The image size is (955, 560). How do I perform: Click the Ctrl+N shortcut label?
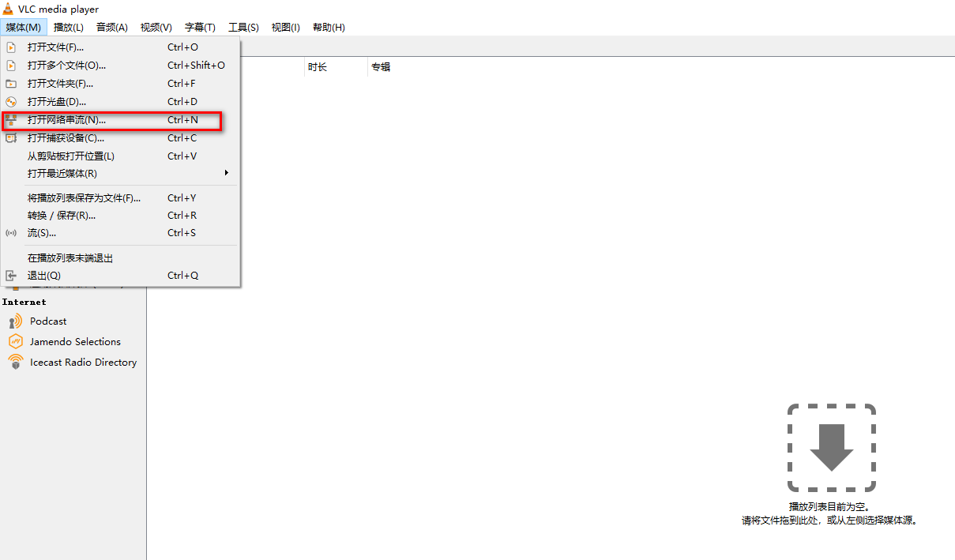pos(182,120)
